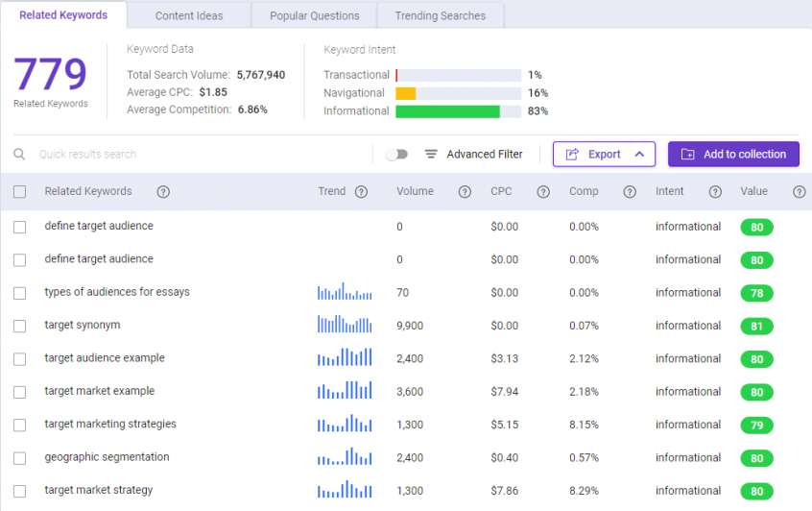The width and height of the screenshot is (812, 511).
Task: Click keyword text 'target synonym'
Action: 83,325
